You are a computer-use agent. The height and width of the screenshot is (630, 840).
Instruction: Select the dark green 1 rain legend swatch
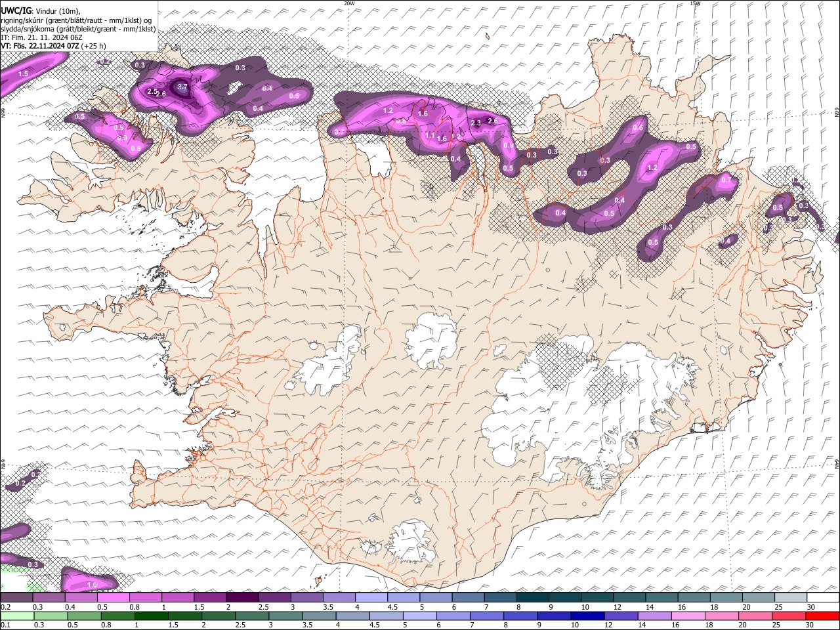click(152, 616)
